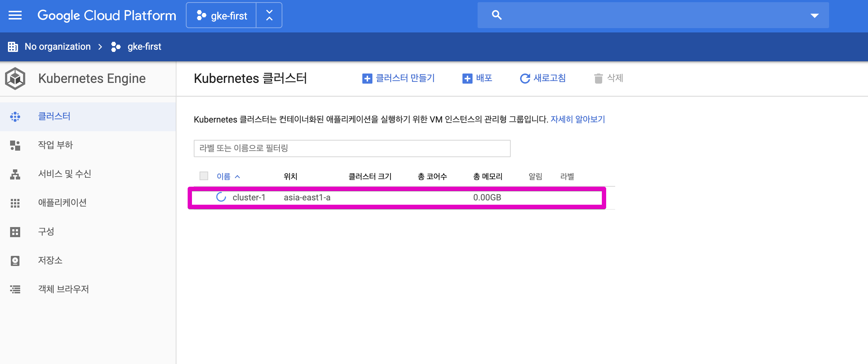This screenshot has height=364, width=868.
Task: Open 구성 in the sidebar
Action: pyautogui.click(x=88, y=232)
